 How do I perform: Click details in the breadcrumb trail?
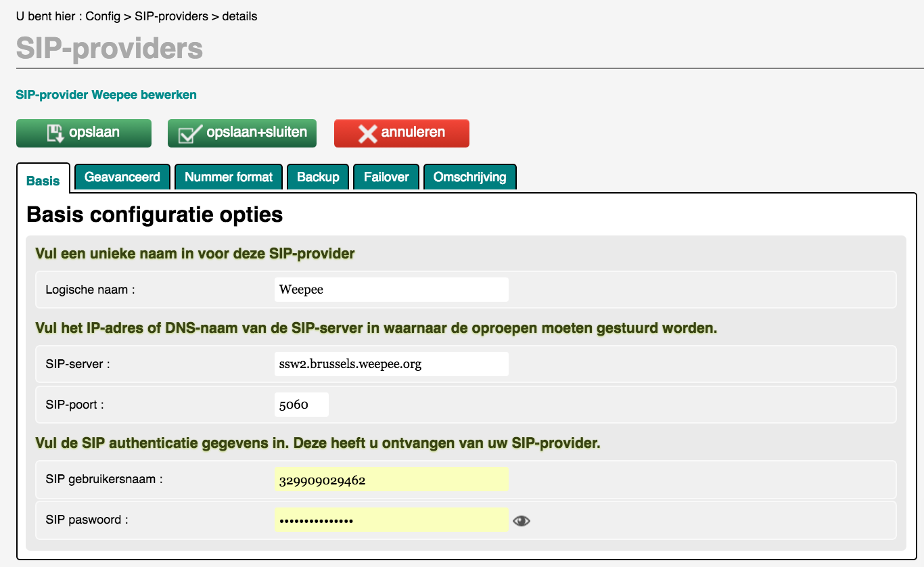point(239,16)
